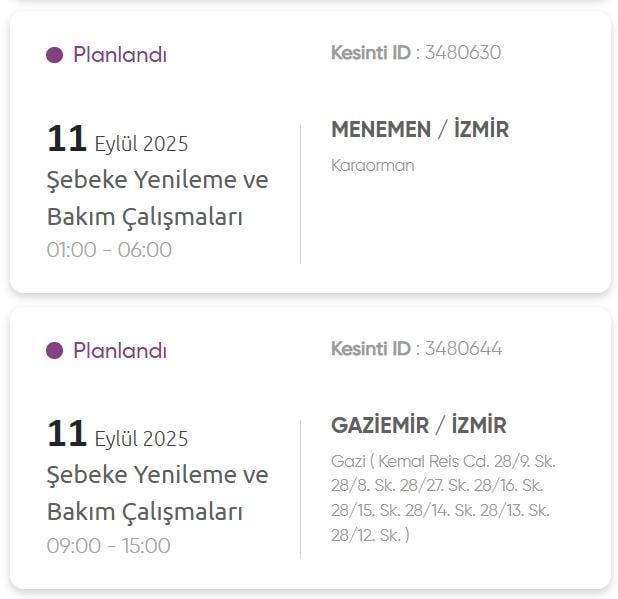Click the purple status dot on the Gaziemir card
Screen dimensions: 618x599
[55, 351]
